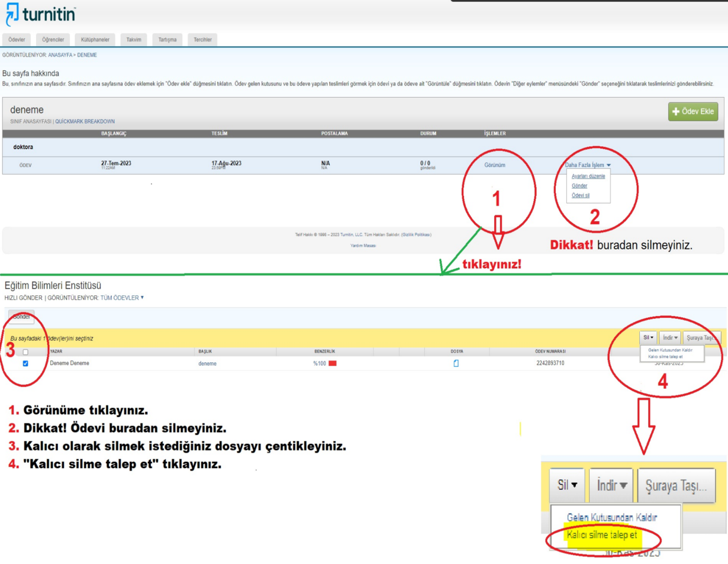Open the Sil dropdown in the enlarged inset
This screenshot has height=564, width=728.
568,486
